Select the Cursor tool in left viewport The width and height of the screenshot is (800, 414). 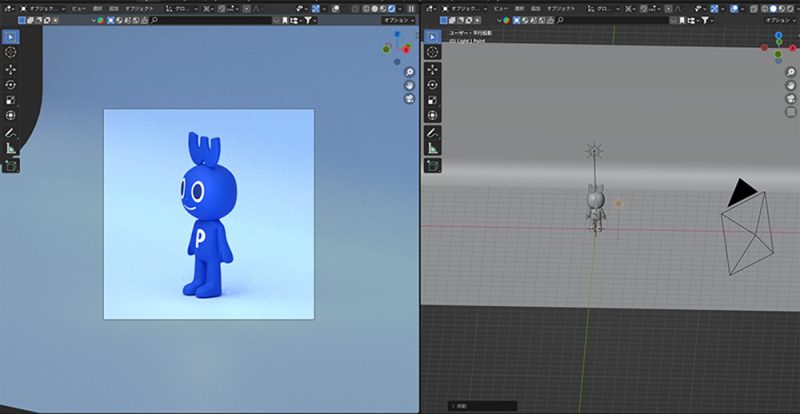(x=11, y=52)
